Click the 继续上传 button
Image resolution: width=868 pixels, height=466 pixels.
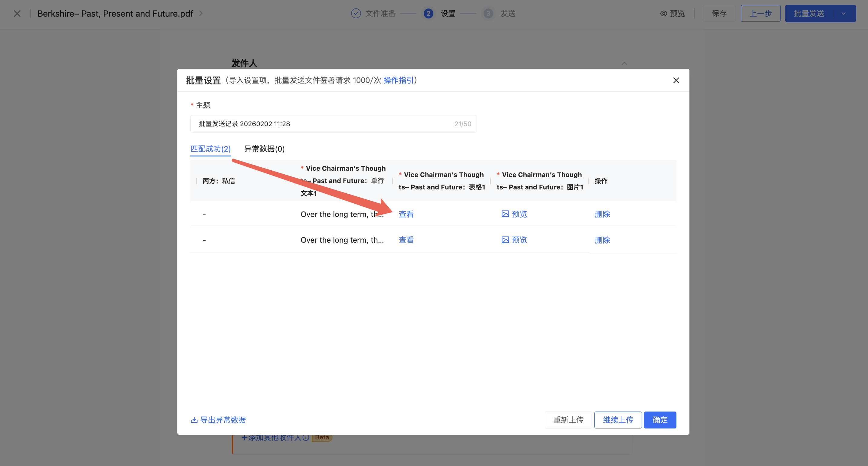click(618, 420)
